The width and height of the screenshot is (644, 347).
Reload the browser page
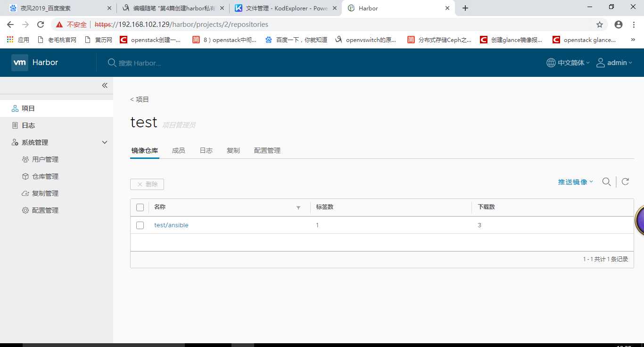[41, 25]
